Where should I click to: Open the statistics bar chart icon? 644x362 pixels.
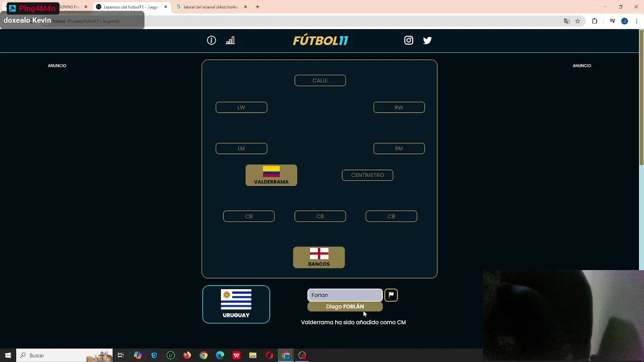230,40
